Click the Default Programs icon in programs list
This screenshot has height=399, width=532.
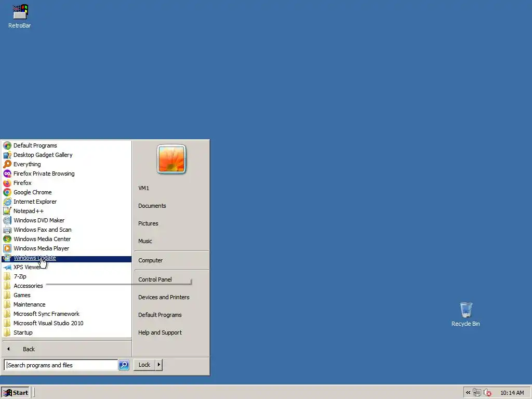click(x=7, y=145)
